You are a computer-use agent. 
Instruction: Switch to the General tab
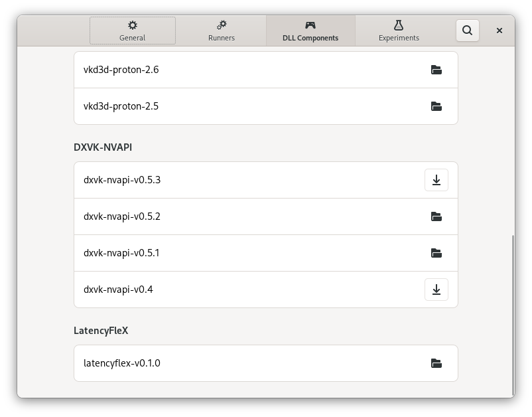[133, 31]
